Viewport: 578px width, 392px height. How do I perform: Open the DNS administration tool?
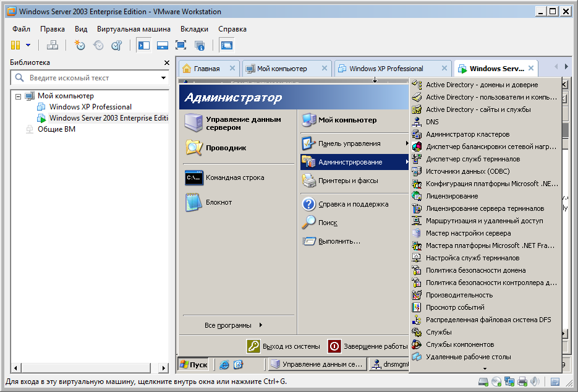tap(485, 122)
